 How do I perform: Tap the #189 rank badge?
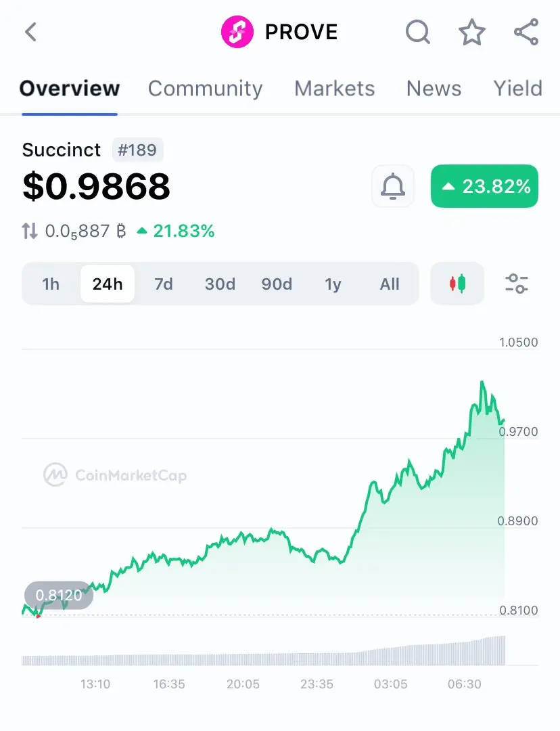click(137, 150)
